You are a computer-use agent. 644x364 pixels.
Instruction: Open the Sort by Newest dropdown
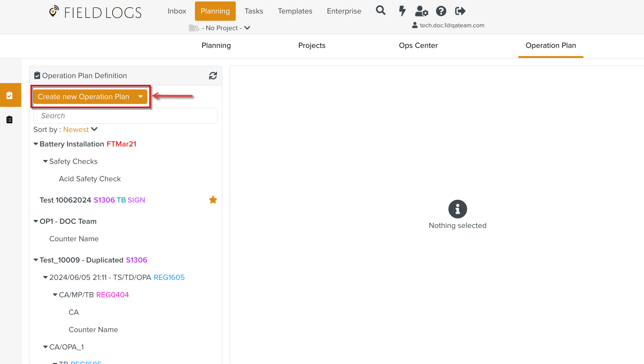tap(80, 129)
